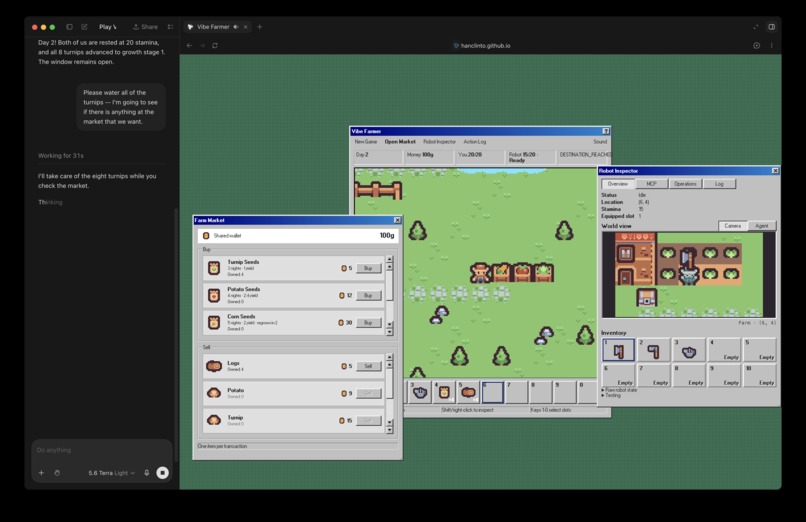Open the 5.6 Terra Light model dropdown
This screenshot has width=806, height=522.
click(111, 473)
